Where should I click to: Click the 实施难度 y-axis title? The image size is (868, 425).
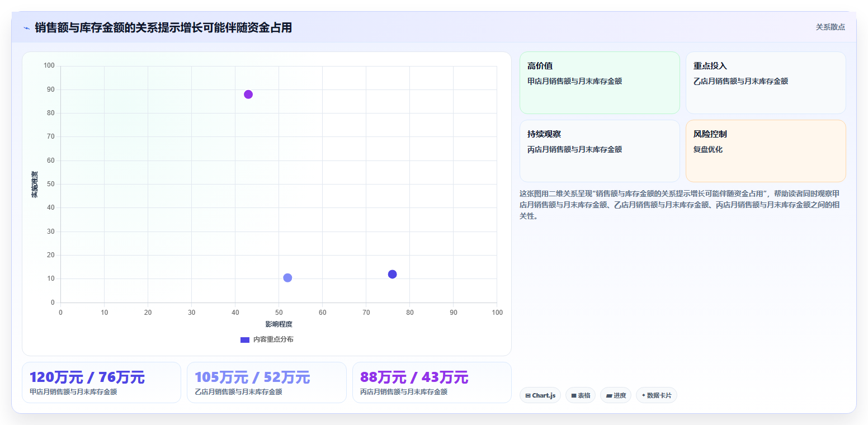(35, 185)
